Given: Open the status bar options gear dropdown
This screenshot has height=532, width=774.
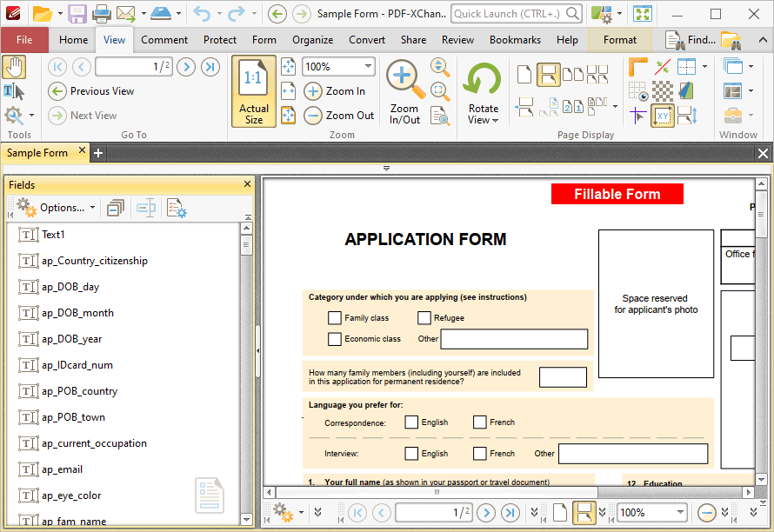Looking at the screenshot, I should [x=288, y=512].
